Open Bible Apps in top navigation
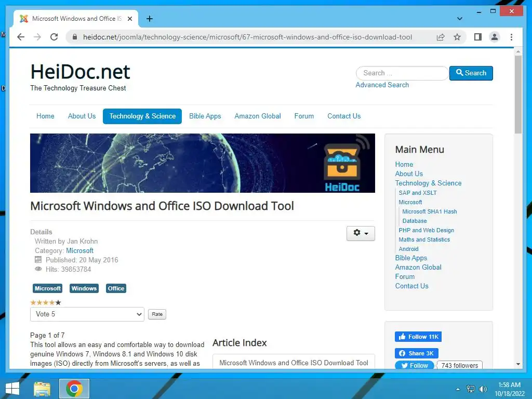The height and width of the screenshot is (399, 532). pyautogui.click(x=205, y=116)
